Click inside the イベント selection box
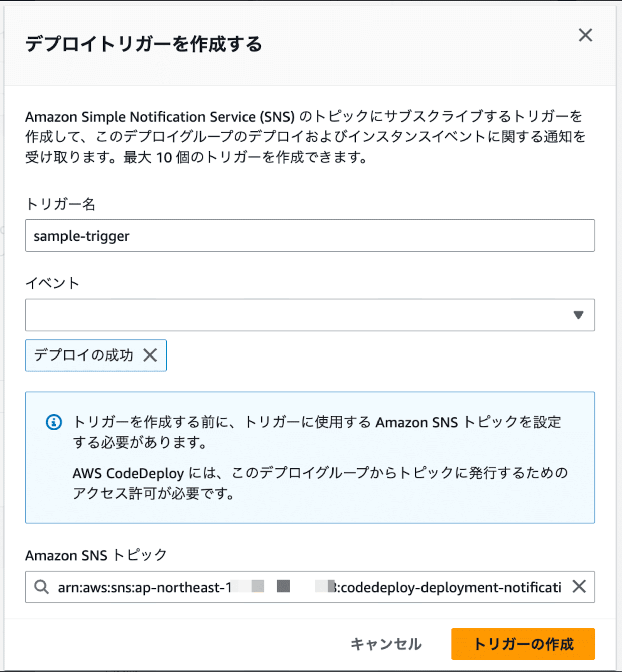The height and width of the screenshot is (672, 622). [x=310, y=315]
